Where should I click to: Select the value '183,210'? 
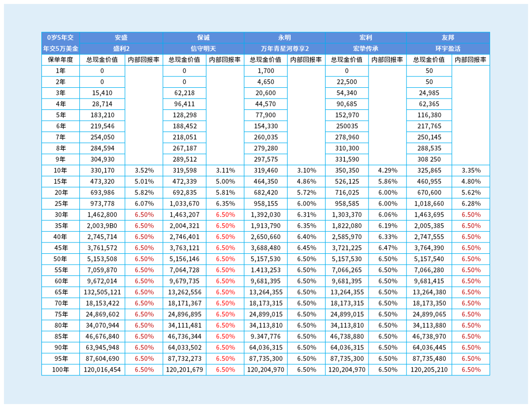tap(102, 115)
